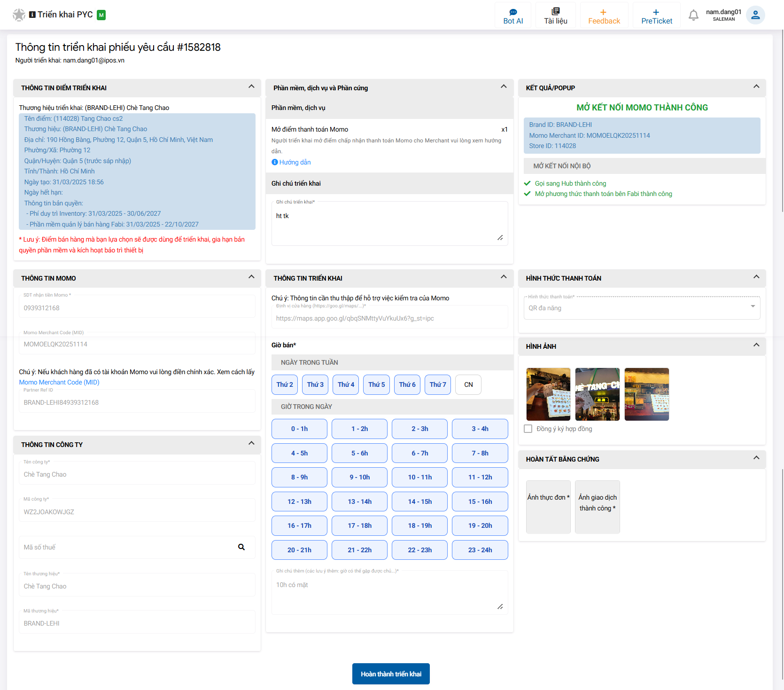Check the Đồng ý ký hợp đồng box
The width and height of the screenshot is (784, 690).
(x=528, y=429)
